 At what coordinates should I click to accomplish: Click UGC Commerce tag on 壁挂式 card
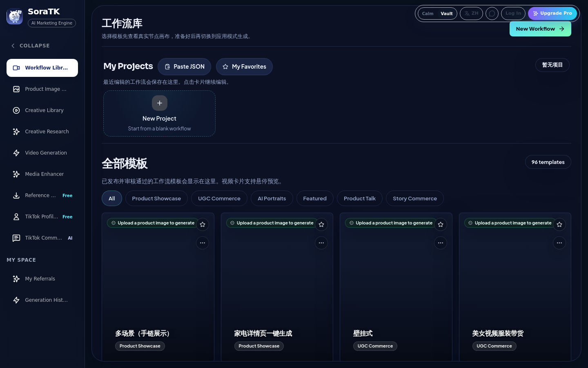[375, 346]
